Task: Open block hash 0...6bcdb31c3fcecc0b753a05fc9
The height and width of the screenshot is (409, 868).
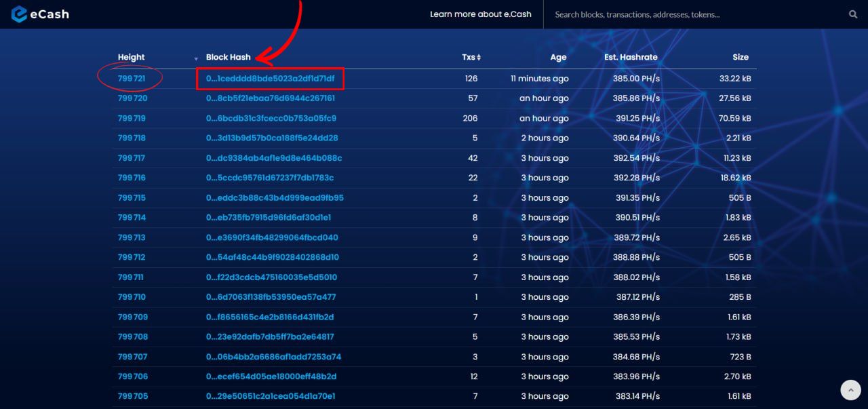Action: tap(271, 118)
